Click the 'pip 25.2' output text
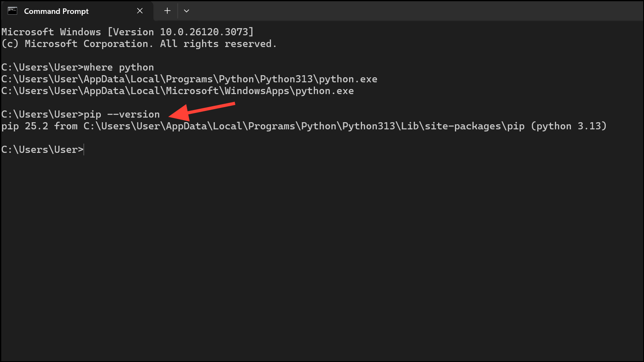 25,126
